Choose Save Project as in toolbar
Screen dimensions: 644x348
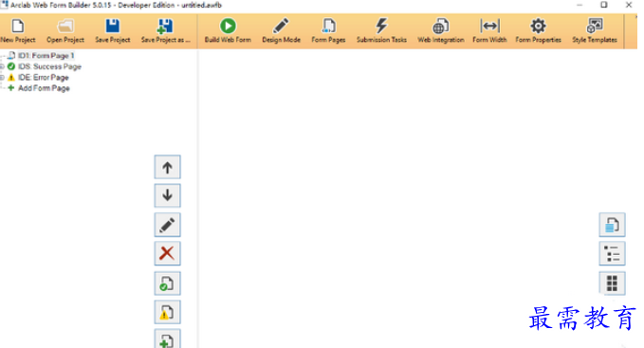click(166, 31)
